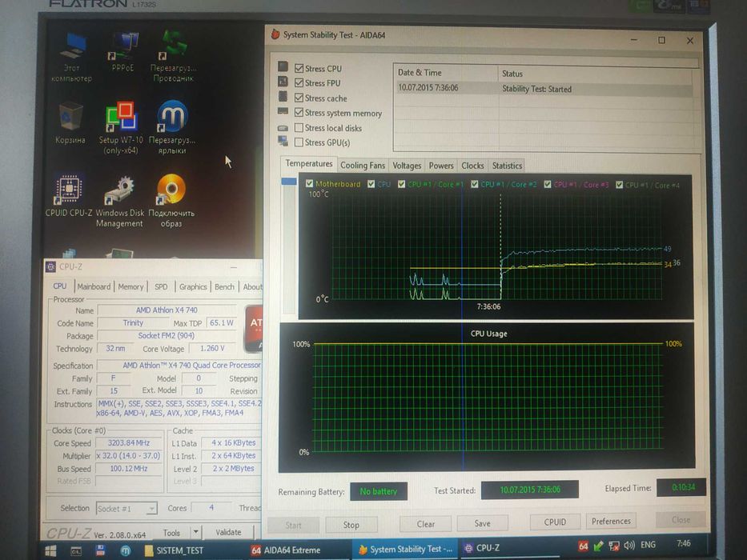
Task: Click the floppy disk taskbar icon
Action: (x=100, y=551)
